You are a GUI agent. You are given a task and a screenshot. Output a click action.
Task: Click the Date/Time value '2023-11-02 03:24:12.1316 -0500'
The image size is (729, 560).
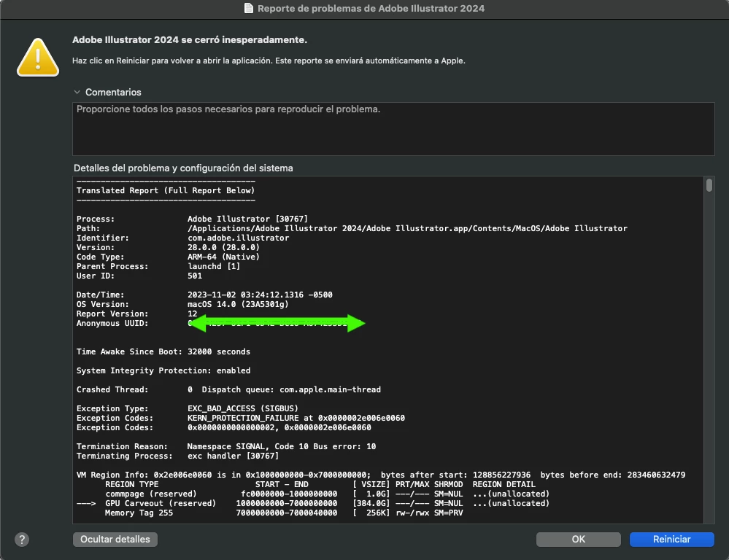click(x=260, y=295)
